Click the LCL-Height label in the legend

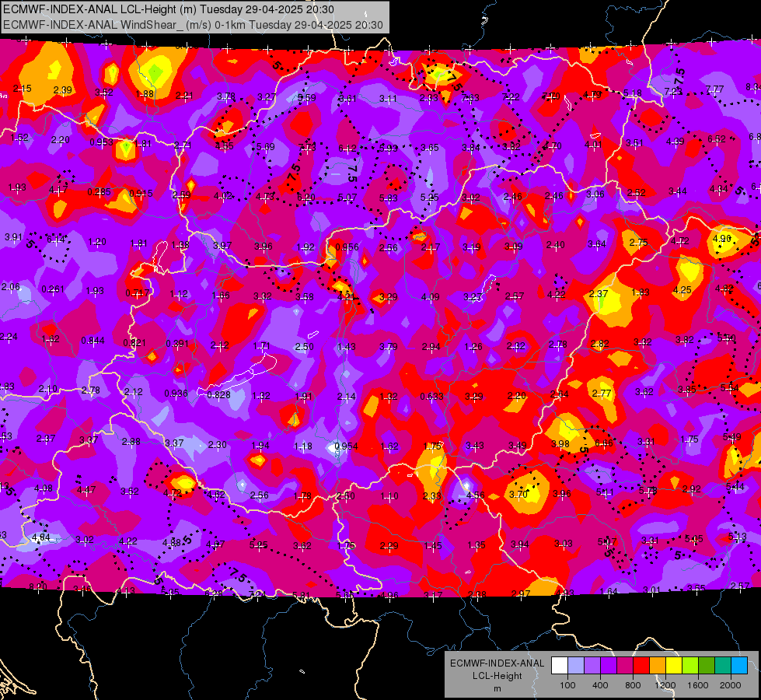click(x=497, y=676)
